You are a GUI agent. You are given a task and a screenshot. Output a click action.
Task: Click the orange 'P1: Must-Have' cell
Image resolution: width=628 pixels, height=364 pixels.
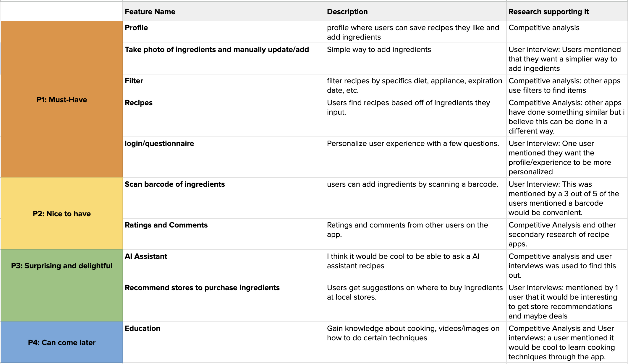(62, 99)
